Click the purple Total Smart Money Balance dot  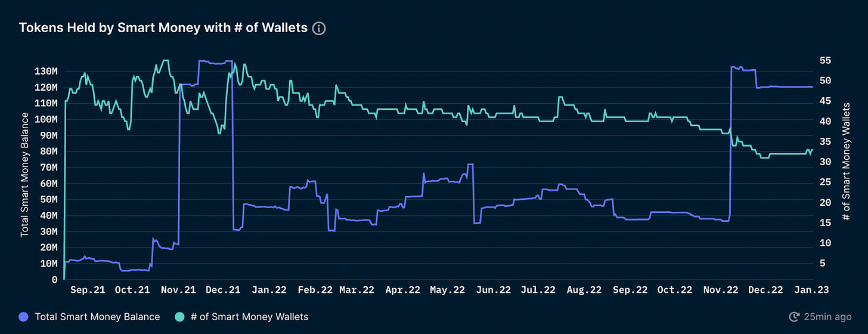[x=24, y=317]
